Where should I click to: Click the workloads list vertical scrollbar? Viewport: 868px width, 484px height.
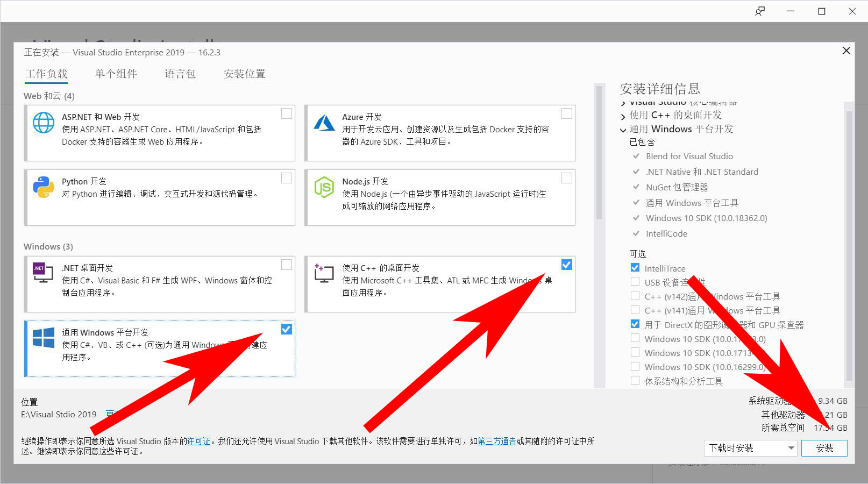599,152
